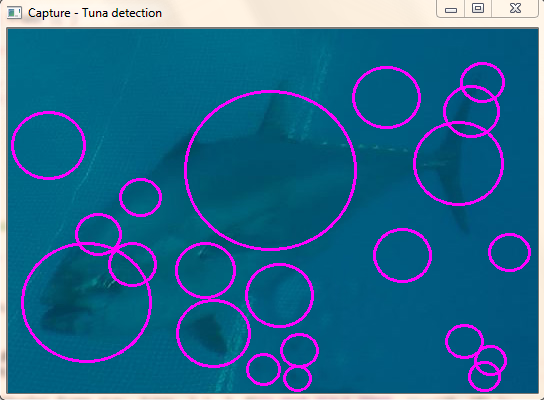544x400 pixels.
Task: Click the smallest circle at the upper tail tip
Action: (482, 83)
